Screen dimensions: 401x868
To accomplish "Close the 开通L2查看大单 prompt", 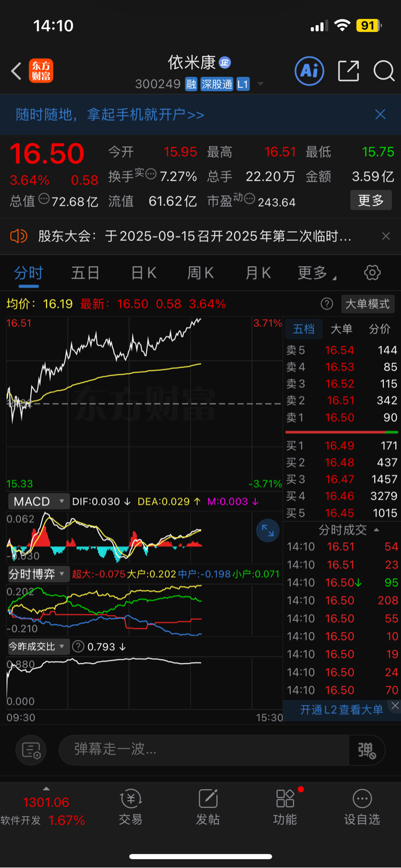I will 395,706.
